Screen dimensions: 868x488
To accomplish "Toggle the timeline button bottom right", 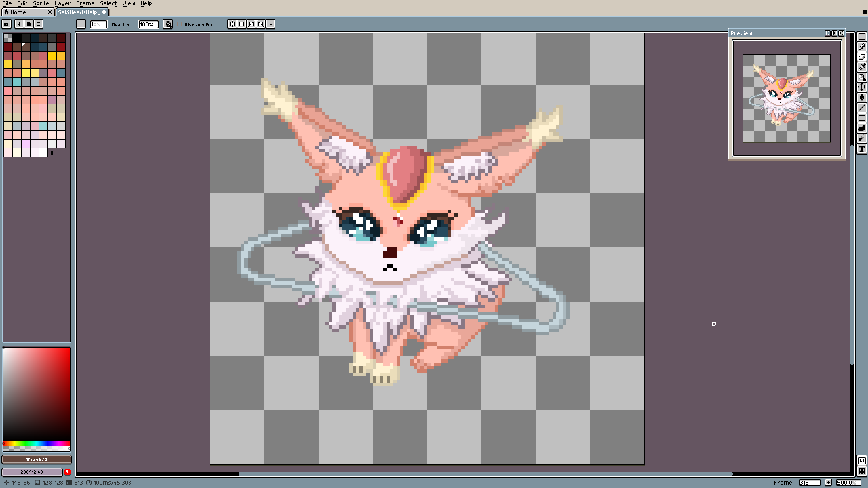I will [x=862, y=471].
